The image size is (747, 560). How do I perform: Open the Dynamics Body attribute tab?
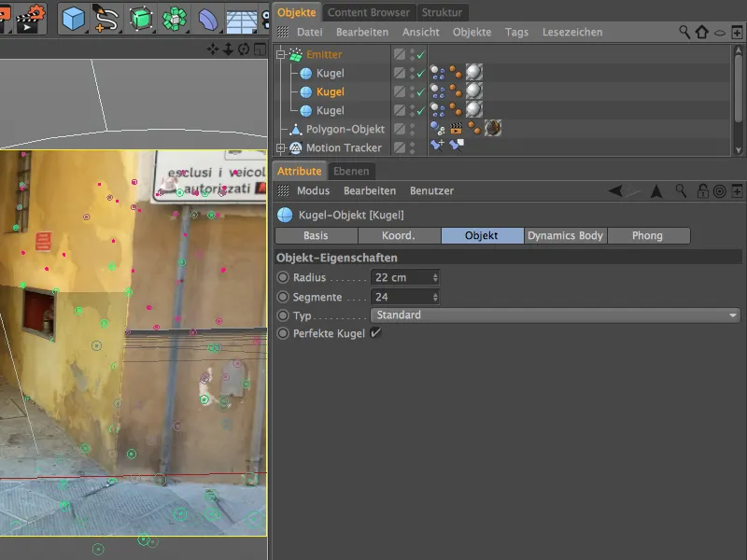pos(565,235)
